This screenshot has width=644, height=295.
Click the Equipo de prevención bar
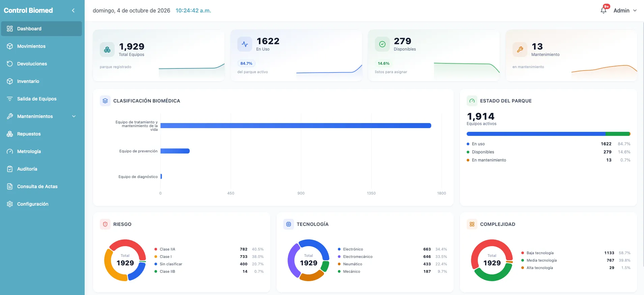(x=175, y=151)
